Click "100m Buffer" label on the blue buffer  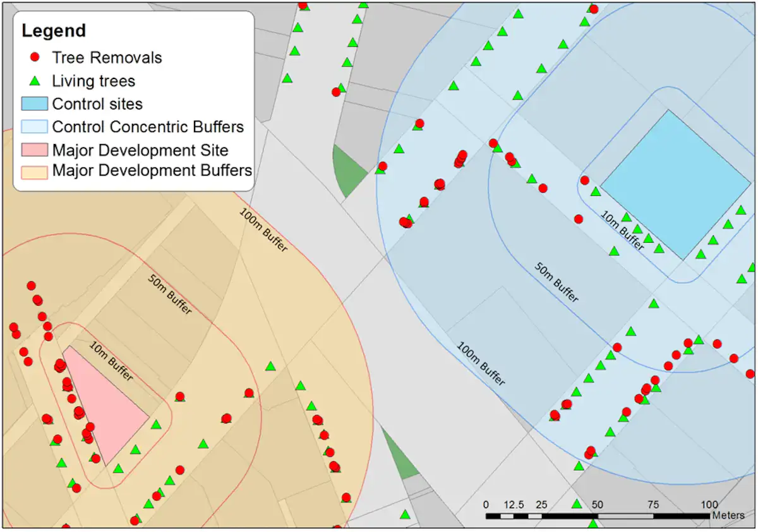(481, 364)
